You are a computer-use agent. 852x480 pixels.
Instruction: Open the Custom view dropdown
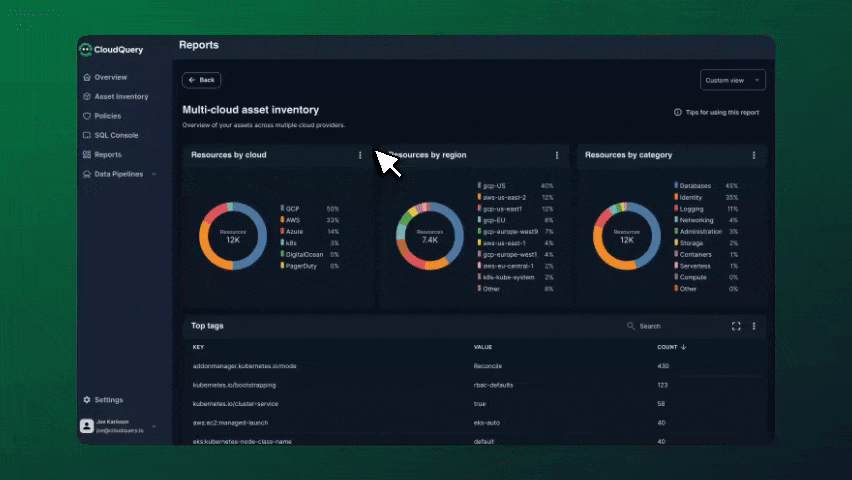[734, 80]
